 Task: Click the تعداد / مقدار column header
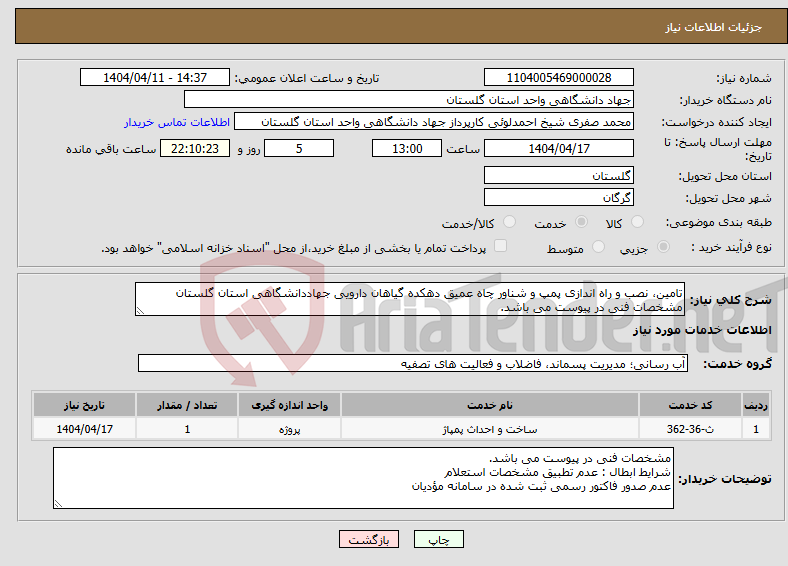(x=187, y=405)
